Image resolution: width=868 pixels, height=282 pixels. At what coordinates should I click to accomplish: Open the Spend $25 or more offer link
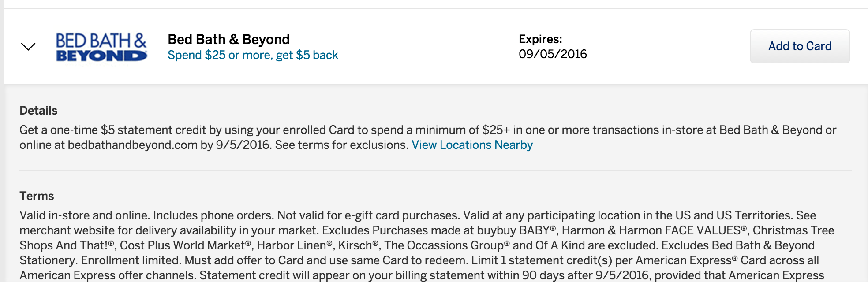[x=253, y=55]
